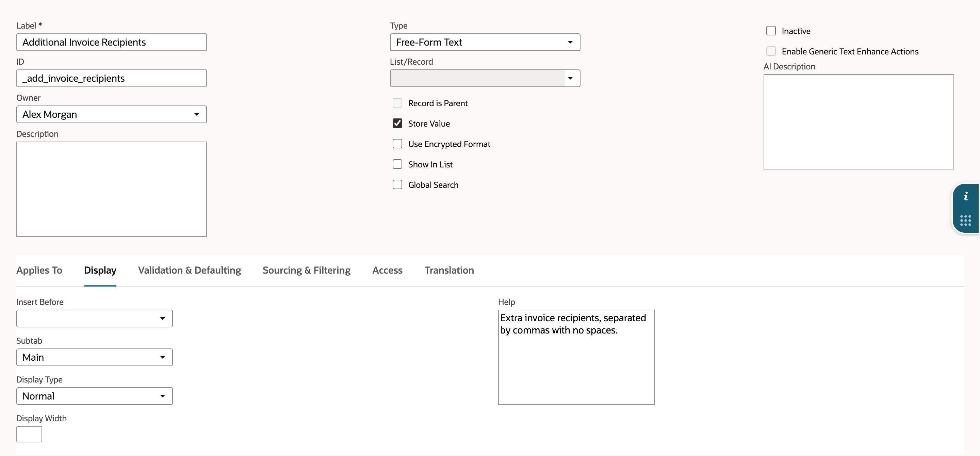Uncheck the Store Value checkbox
The height and width of the screenshot is (456, 980).
pos(397,123)
